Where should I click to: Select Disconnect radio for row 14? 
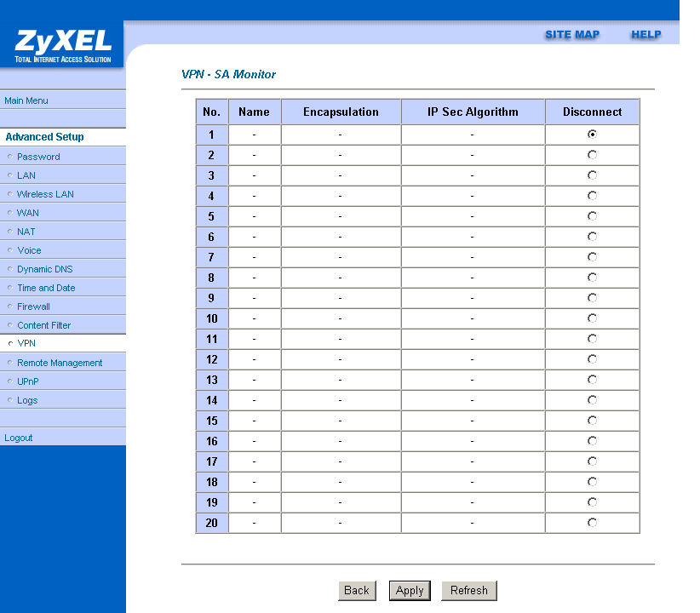592,400
